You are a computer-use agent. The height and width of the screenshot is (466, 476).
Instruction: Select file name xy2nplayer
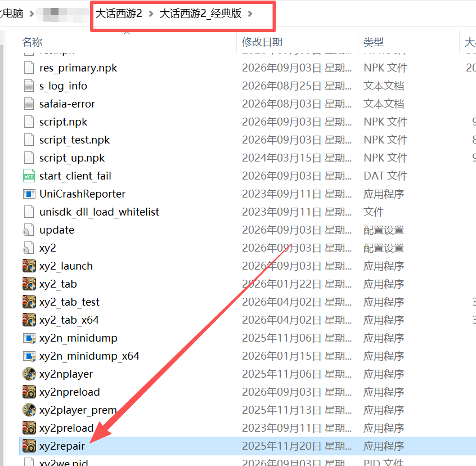(x=66, y=374)
